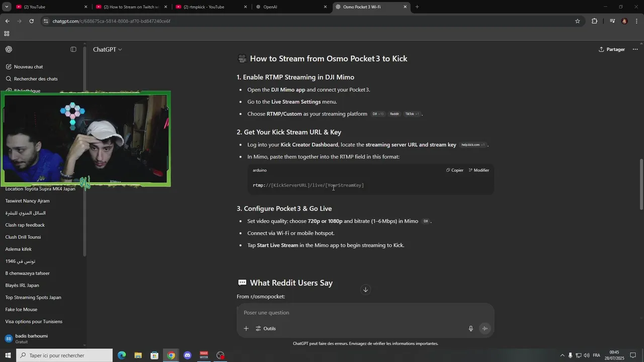
Task: Switch to the OpenAI browser tab
Action: [x=291, y=7]
